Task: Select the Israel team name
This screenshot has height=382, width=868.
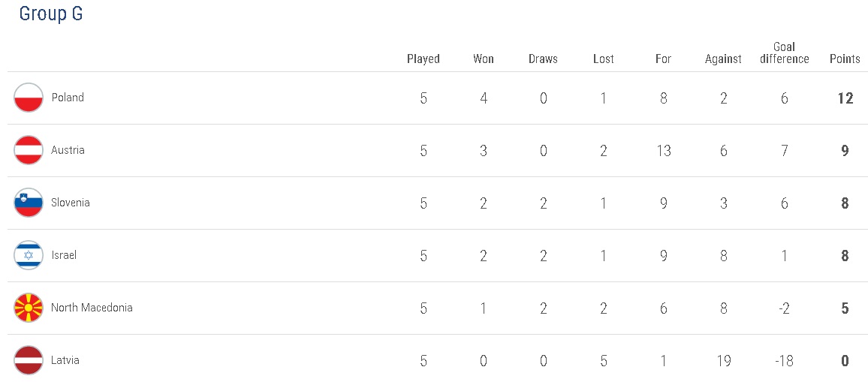Action: [x=64, y=255]
